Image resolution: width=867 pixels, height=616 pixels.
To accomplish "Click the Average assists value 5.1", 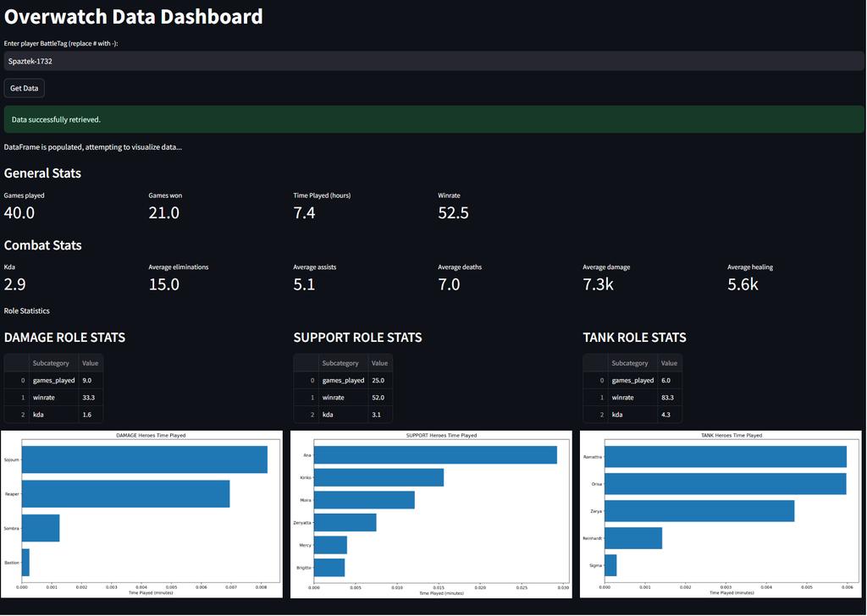I will pos(304,284).
